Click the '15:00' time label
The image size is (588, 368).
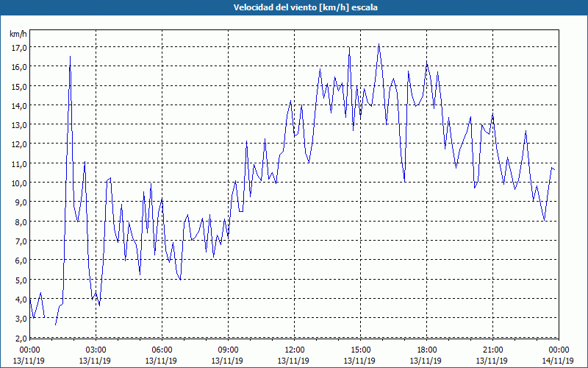tap(360, 350)
